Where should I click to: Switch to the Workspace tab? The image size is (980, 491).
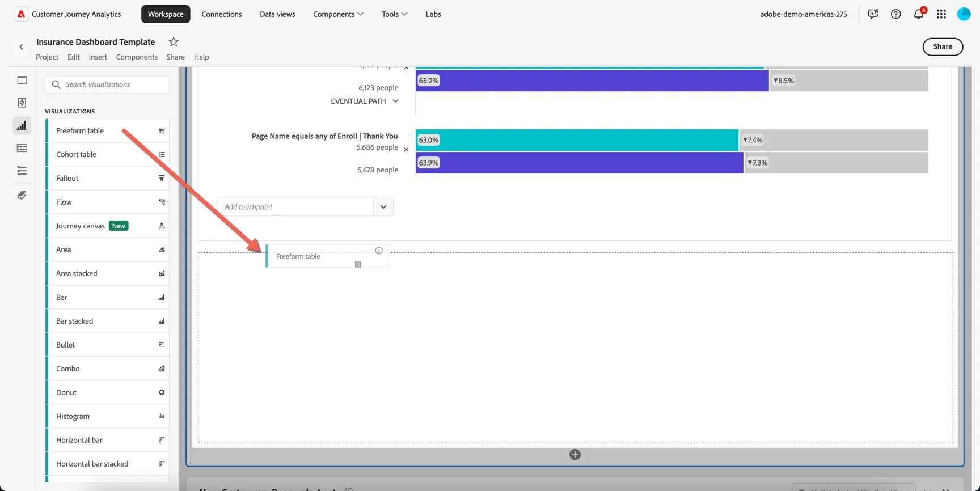pyautogui.click(x=166, y=14)
